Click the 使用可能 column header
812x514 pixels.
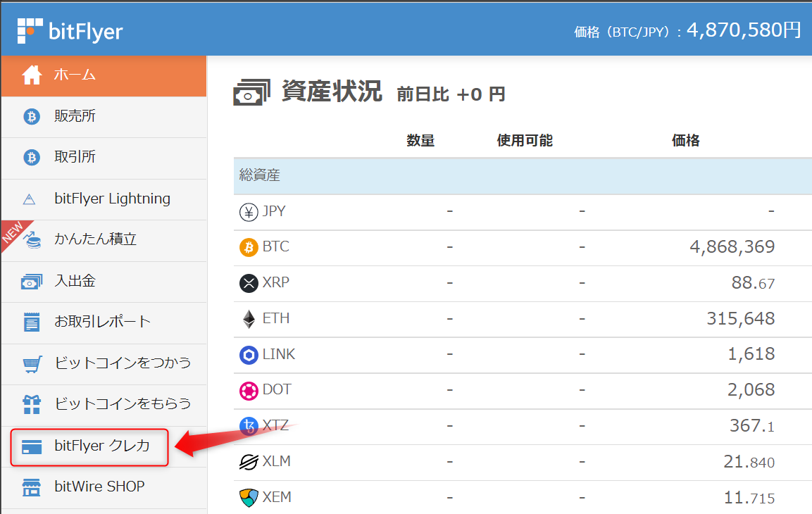pos(525,140)
